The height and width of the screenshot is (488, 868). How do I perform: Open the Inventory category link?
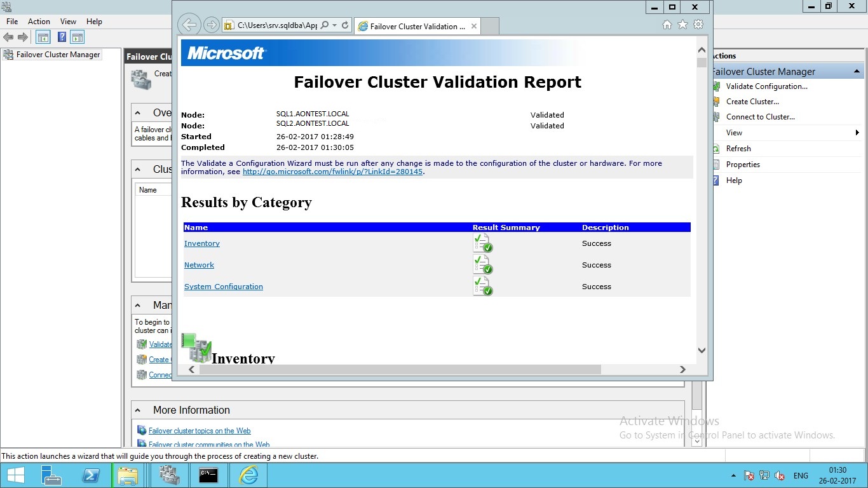tap(202, 243)
